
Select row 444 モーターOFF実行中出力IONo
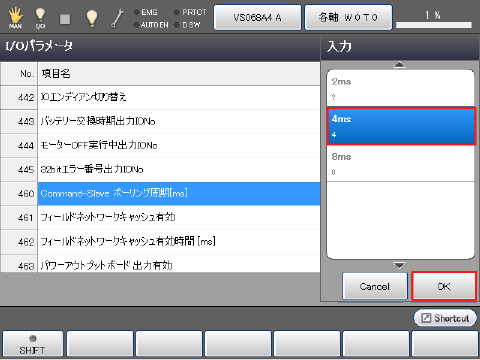point(160,145)
